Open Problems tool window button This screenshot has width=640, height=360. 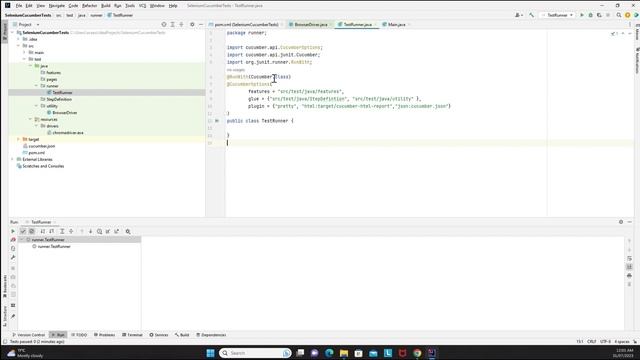104,335
